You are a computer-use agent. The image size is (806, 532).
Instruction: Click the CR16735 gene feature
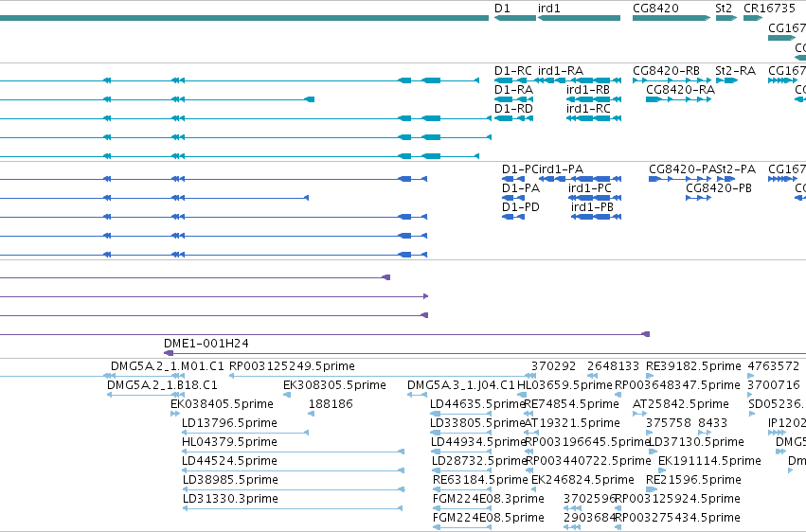pos(753,18)
